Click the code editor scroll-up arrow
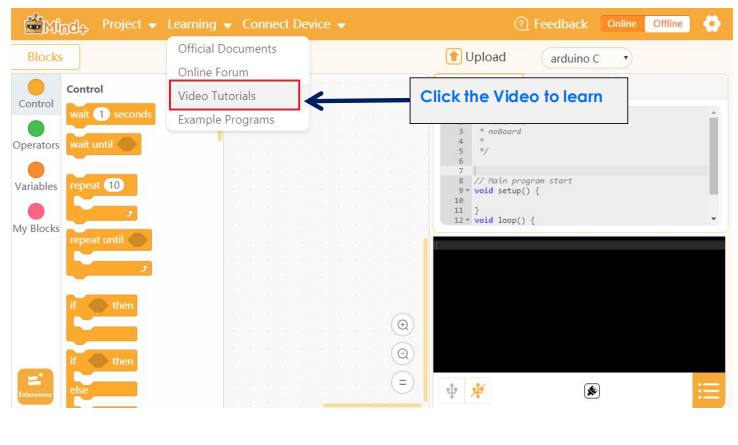 coord(714,113)
